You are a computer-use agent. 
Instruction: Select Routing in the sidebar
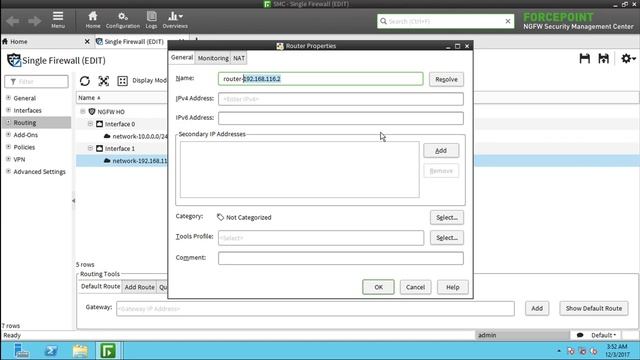(25, 122)
